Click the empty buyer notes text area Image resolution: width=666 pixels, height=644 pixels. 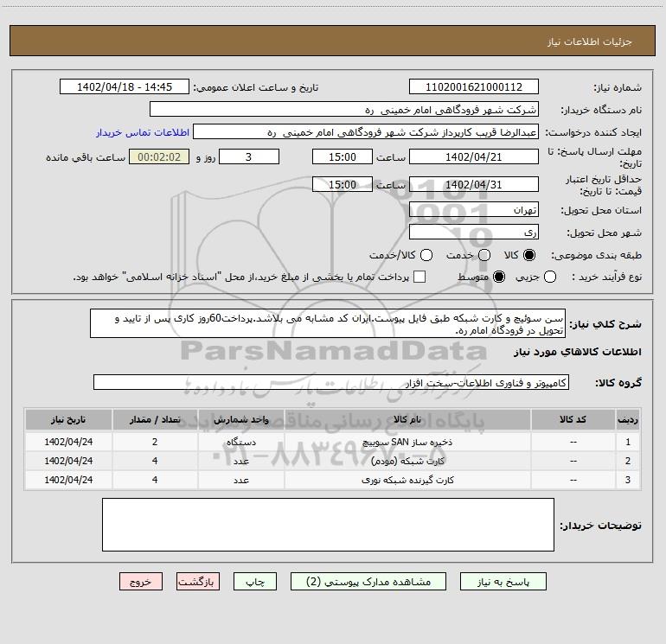point(328,525)
